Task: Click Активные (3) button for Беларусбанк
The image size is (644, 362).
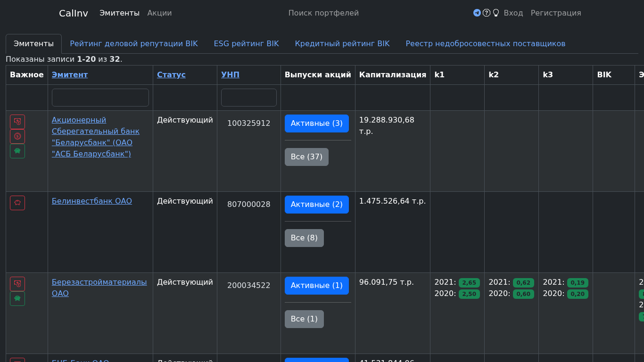Action: [x=317, y=123]
